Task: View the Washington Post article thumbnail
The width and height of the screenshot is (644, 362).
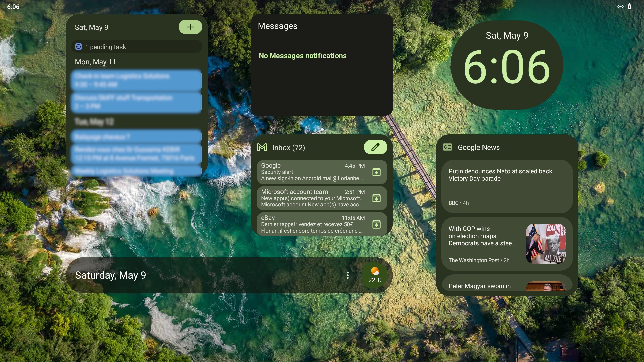Action: [546, 244]
